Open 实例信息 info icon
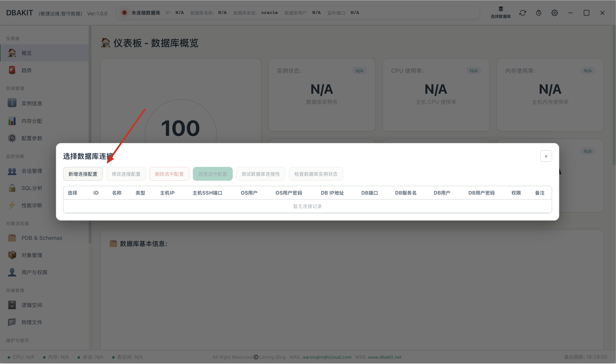This screenshot has height=364, width=616. click(12, 103)
